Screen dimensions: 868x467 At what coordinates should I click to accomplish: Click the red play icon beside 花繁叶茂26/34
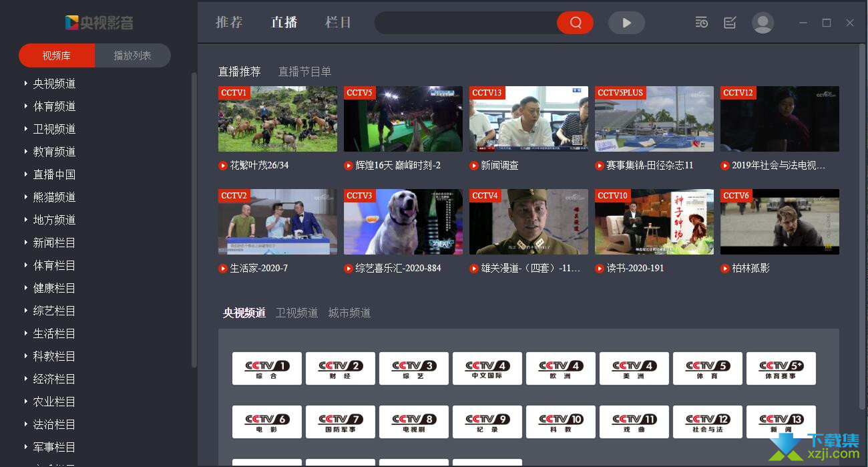(x=223, y=165)
